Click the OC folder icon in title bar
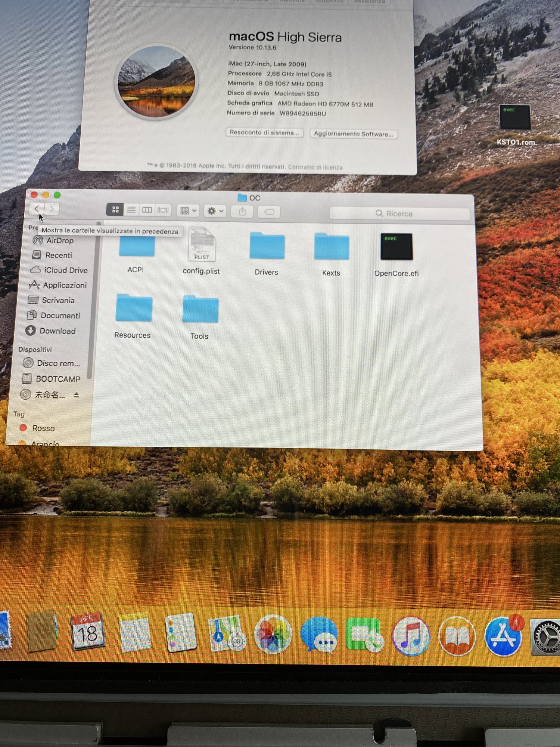This screenshot has height=747, width=560. click(243, 197)
